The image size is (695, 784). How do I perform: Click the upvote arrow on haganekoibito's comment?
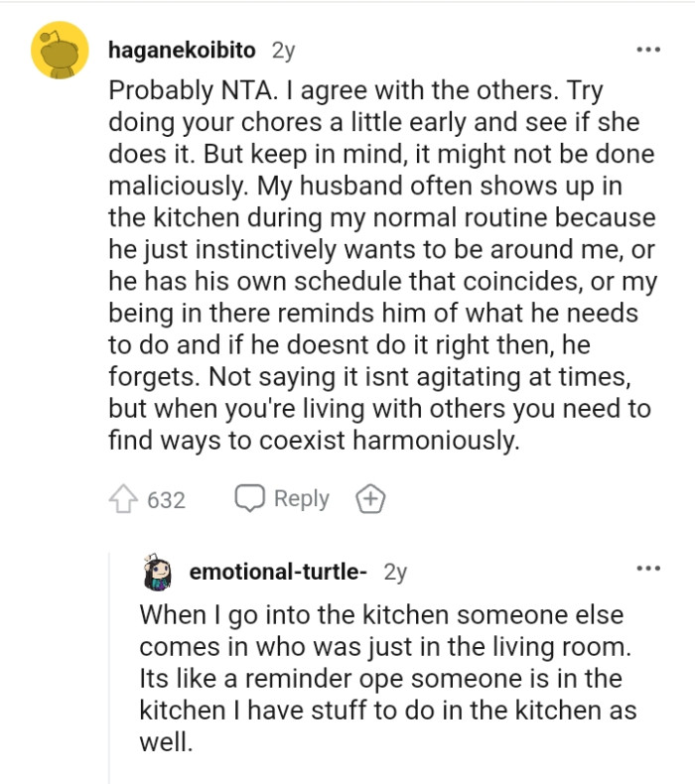pyautogui.click(x=124, y=499)
